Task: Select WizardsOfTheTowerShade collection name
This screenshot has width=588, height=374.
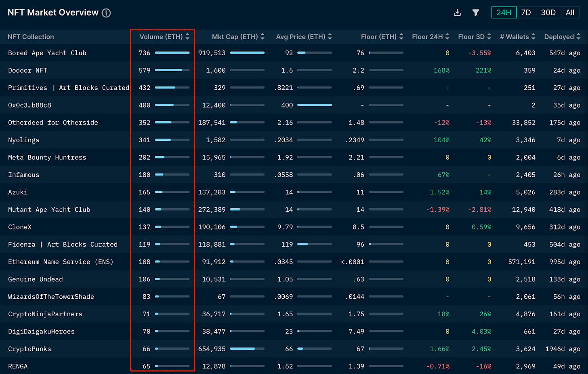Action: click(51, 296)
